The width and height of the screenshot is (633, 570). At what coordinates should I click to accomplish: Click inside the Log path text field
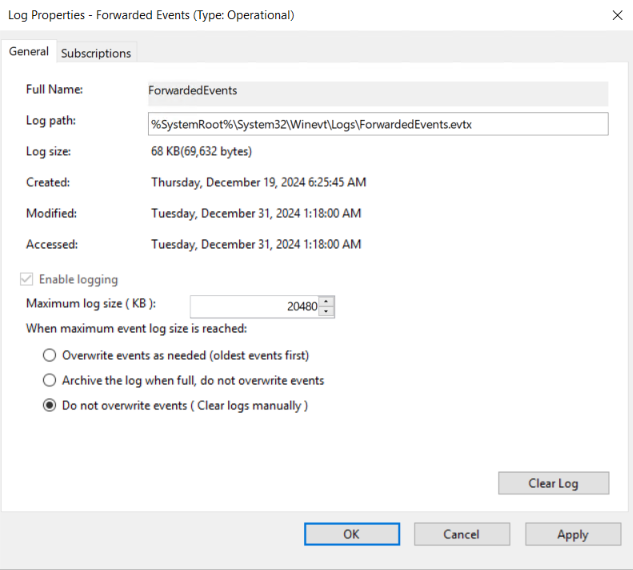pos(377,123)
